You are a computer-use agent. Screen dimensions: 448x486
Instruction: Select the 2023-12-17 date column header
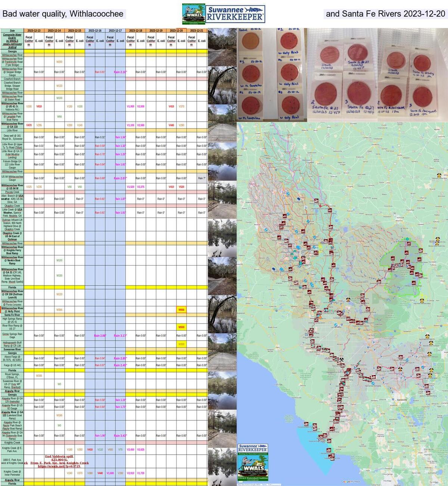coord(115,31)
